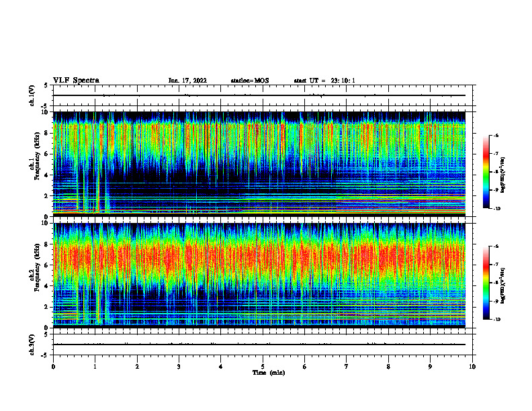The image size is (532, 411).
Task: Click the "5" tick on ch.1(V) axis
Action: (46, 85)
